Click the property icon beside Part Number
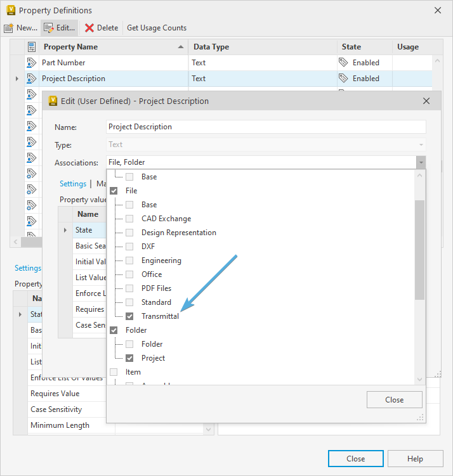The height and width of the screenshot is (476, 453). (32, 63)
